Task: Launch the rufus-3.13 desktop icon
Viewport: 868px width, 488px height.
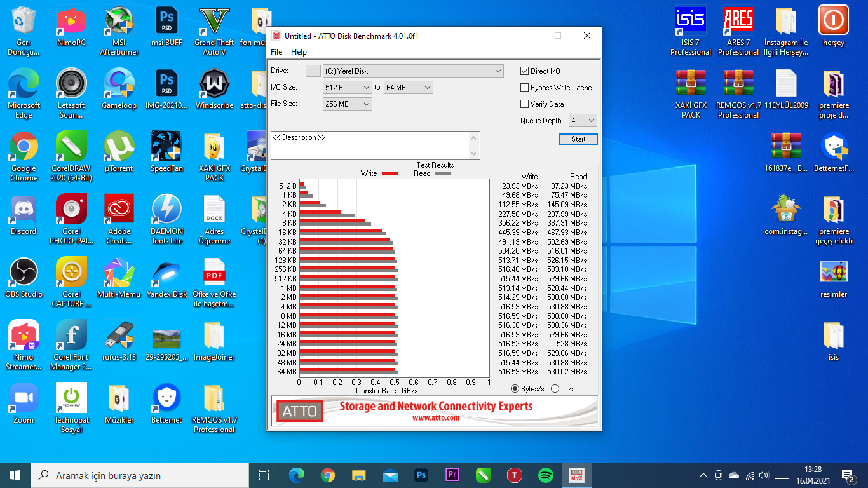Action: coord(119,341)
